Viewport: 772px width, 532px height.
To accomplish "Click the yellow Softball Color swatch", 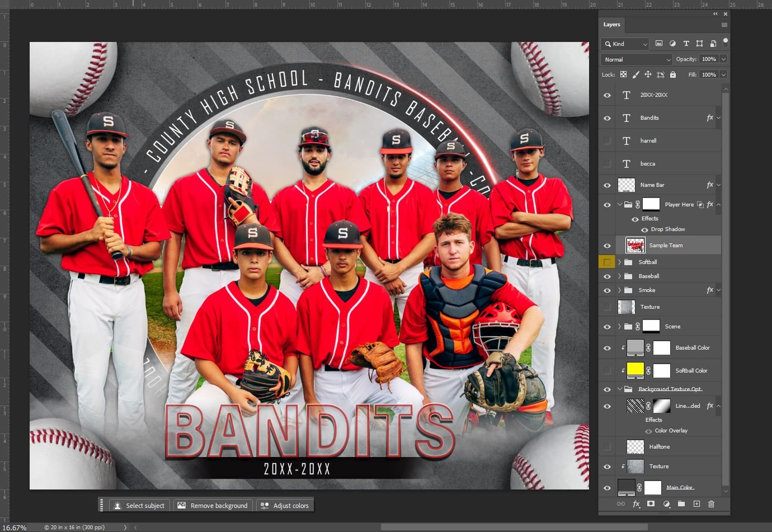I will [x=635, y=370].
